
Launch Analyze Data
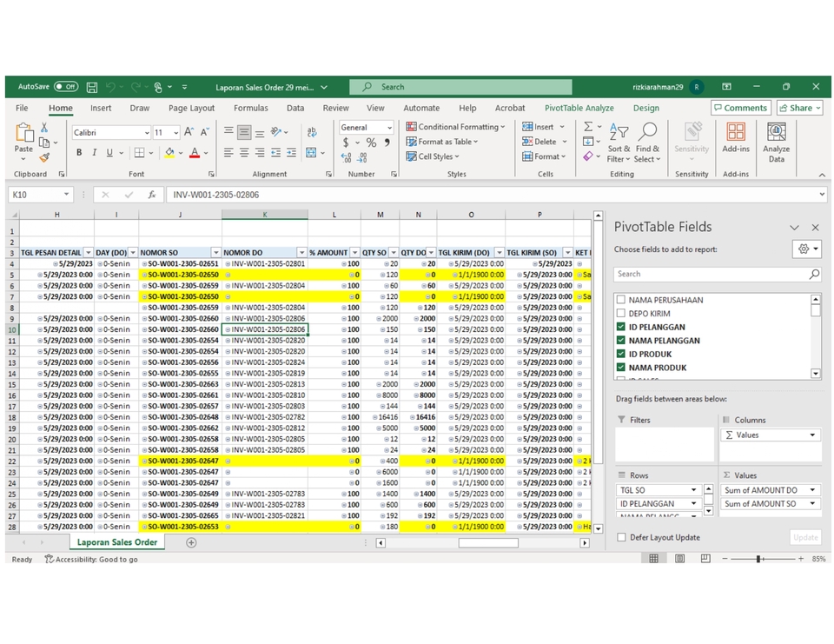pyautogui.click(x=776, y=142)
